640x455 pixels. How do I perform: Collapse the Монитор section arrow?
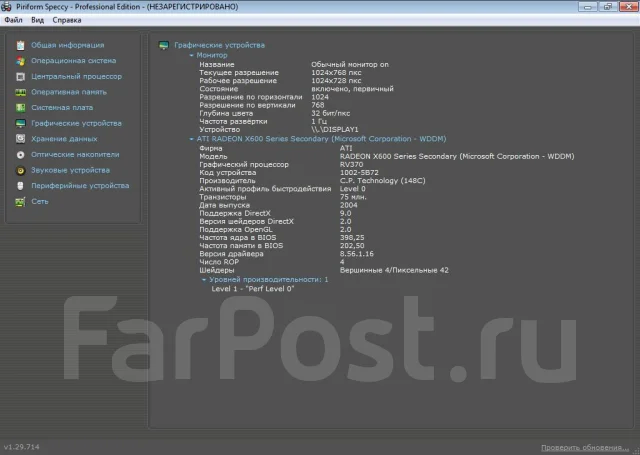(191, 55)
